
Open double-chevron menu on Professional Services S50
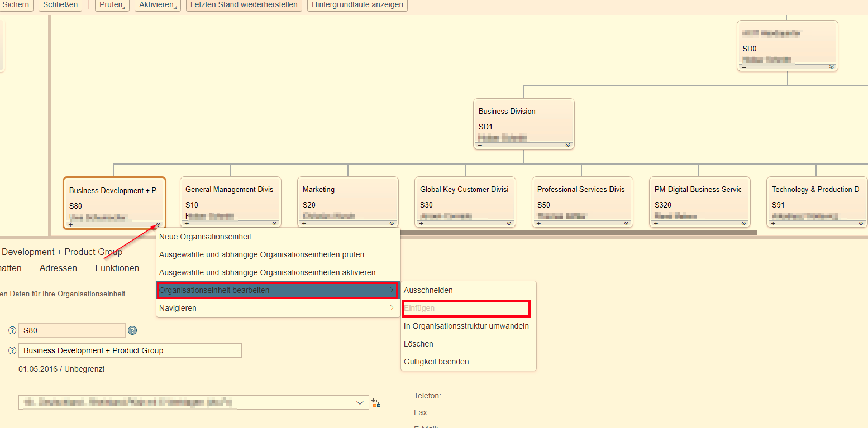[627, 223]
